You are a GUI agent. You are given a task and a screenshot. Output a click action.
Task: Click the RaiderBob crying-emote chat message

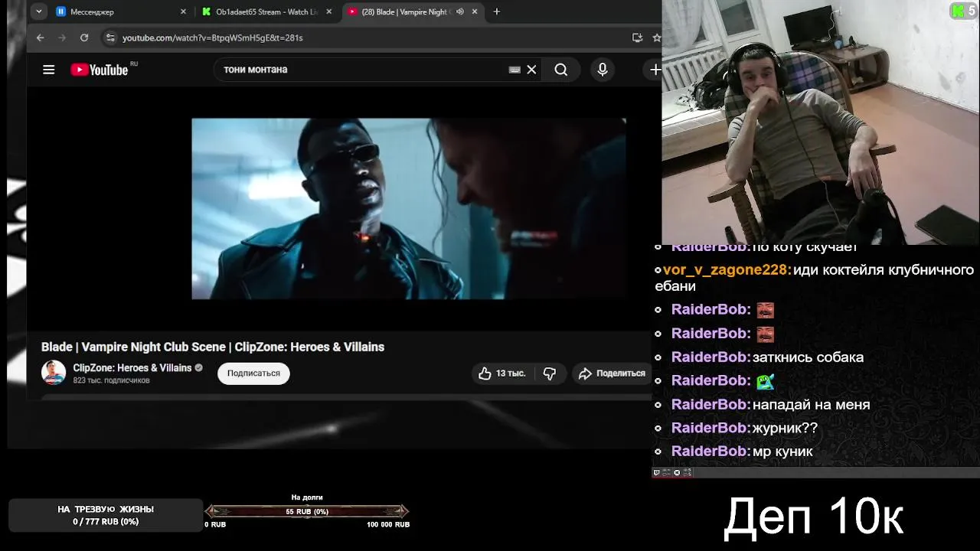pos(765,381)
